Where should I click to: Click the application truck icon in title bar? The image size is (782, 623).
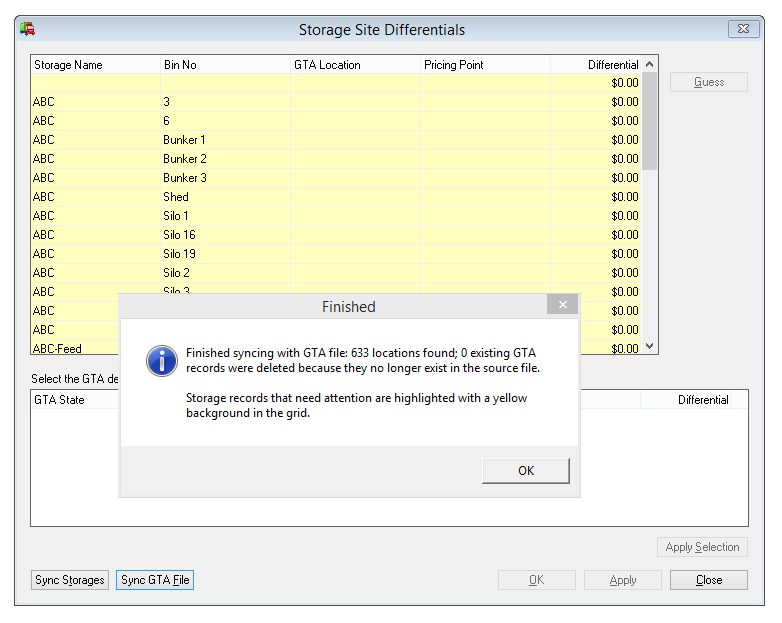[27, 29]
